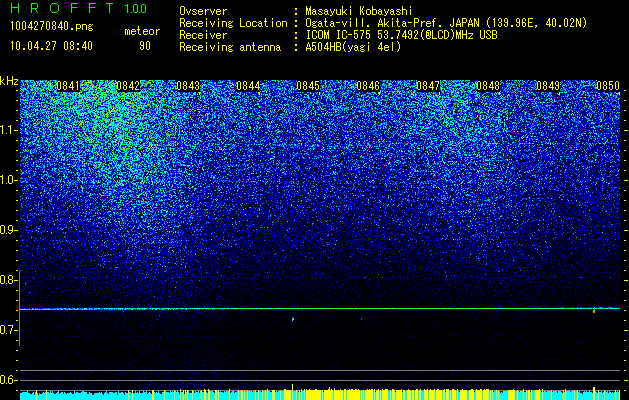Click the version number 1.0.0

(136, 9)
